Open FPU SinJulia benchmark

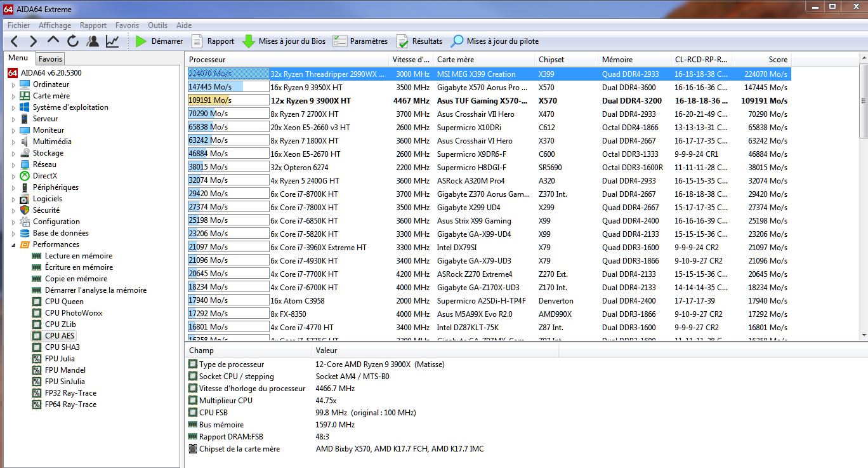click(x=66, y=382)
